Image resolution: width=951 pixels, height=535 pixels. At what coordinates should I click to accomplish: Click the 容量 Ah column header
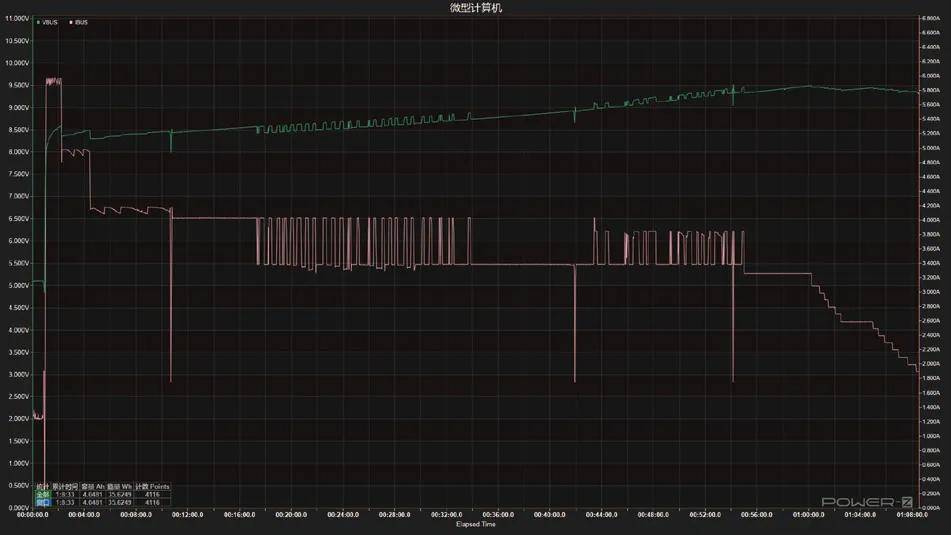point(93,486)
